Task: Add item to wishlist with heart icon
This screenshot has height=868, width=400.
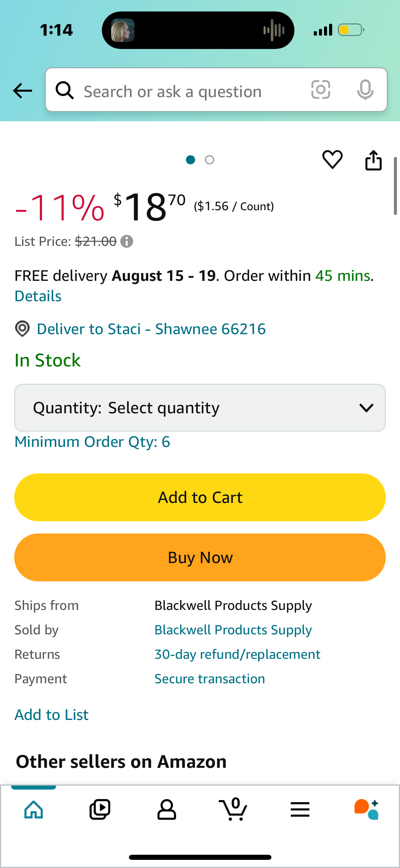Action: [x=332, y=159]
